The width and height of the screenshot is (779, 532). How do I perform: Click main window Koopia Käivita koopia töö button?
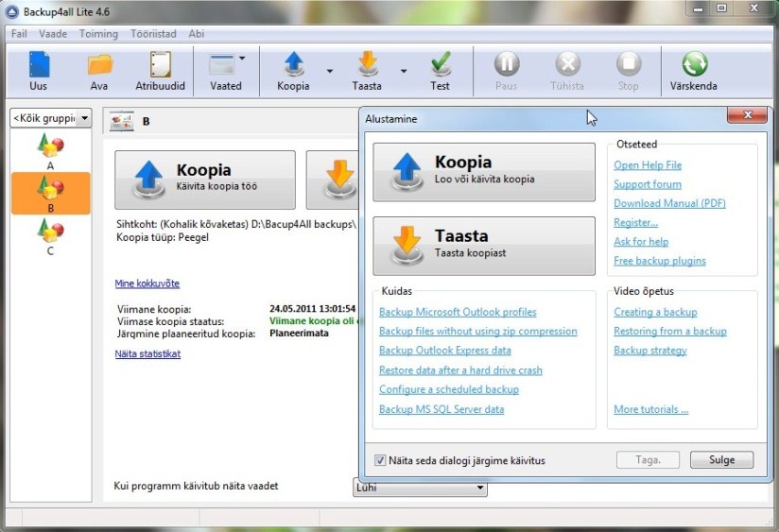tap(205, 180)
